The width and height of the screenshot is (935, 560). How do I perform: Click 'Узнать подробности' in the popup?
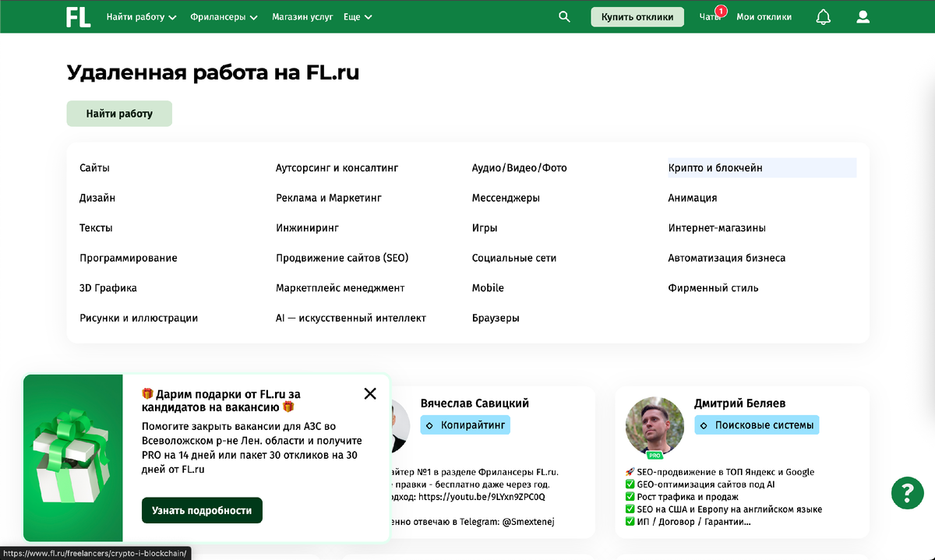point(202,510)
